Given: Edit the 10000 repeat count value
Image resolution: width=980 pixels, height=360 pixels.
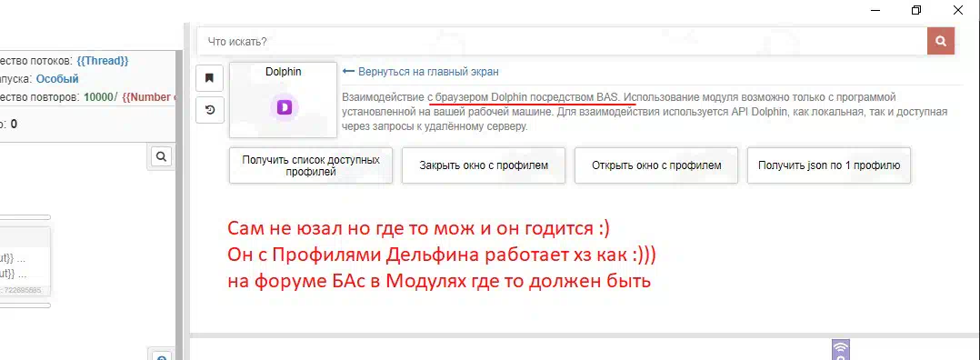Looking at the screenshot, I should (x=98, y=97).
